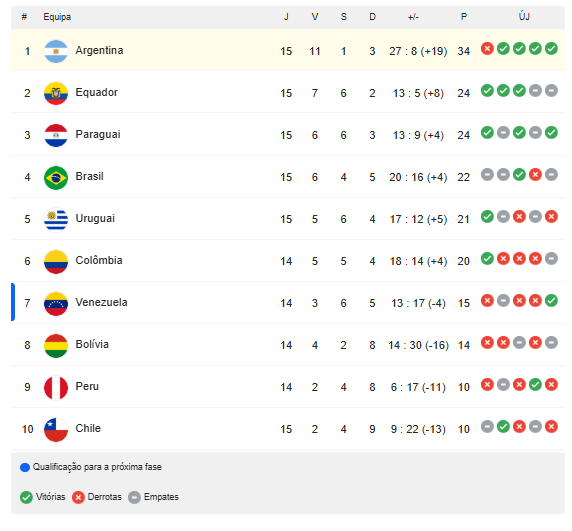Click Brasil's red loss result icon

(536, 175)
